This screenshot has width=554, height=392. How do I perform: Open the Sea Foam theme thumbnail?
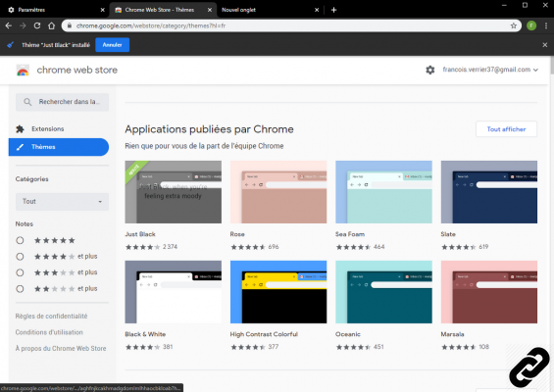coord(383,192)
